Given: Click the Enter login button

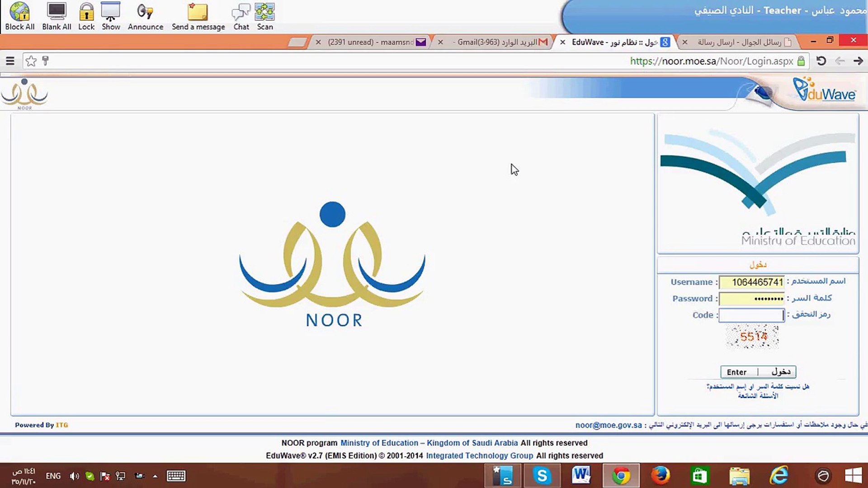Looking at the screenshot, I should pyautogui.click(x=758, y=372).
